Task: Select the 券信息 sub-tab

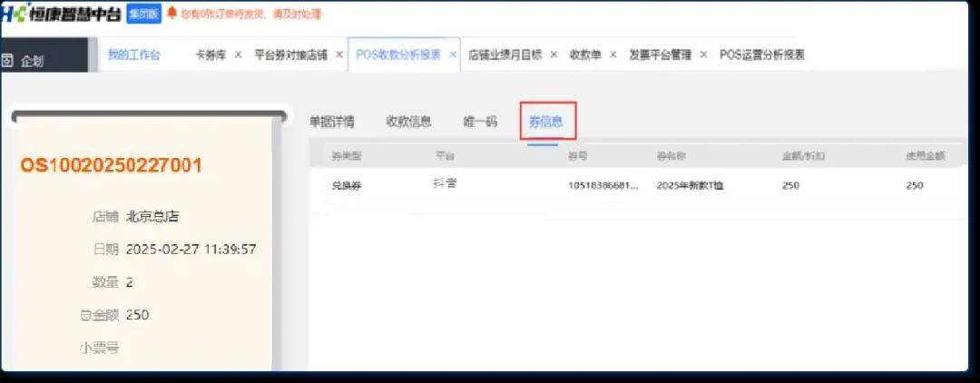Action: click(546, 122)
